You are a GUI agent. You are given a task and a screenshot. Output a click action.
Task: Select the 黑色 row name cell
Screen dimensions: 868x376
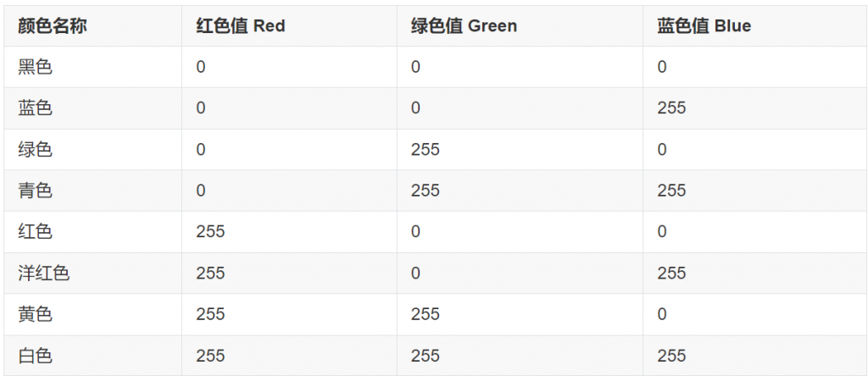click(x=36, y=67)
